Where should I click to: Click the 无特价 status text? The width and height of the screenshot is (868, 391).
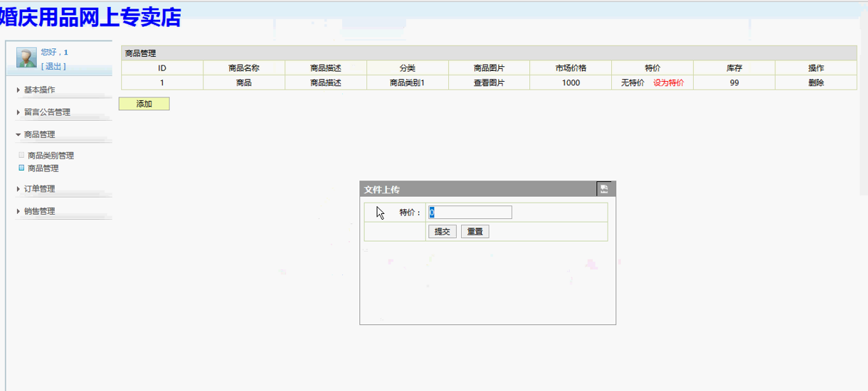[633, 82]
